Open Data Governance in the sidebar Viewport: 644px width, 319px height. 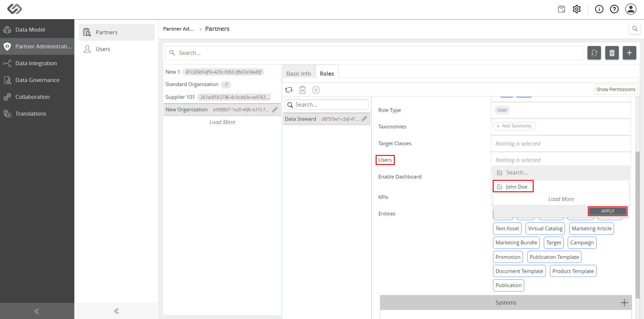pyautogui.click(x=37, y=80)
